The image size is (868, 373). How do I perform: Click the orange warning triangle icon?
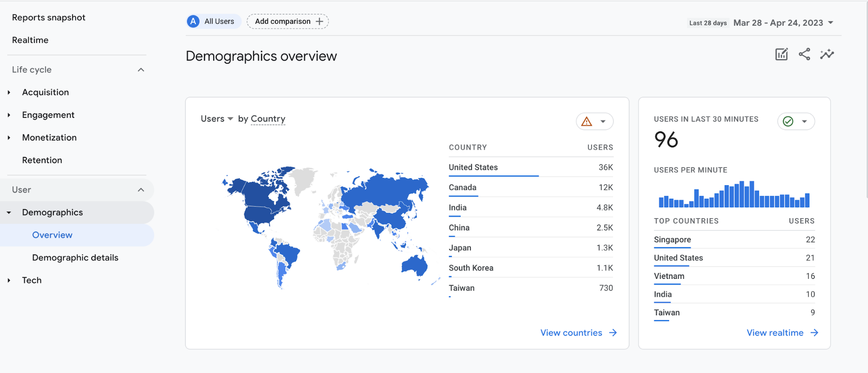[x=587, y=121]
